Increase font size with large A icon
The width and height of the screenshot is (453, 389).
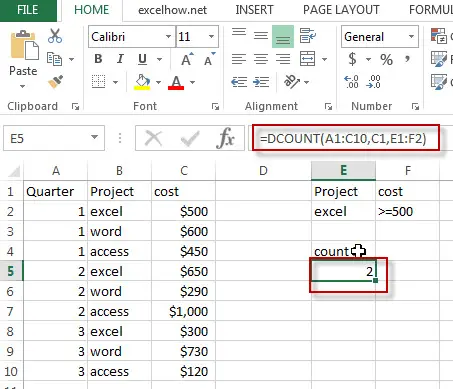[187, 59]
